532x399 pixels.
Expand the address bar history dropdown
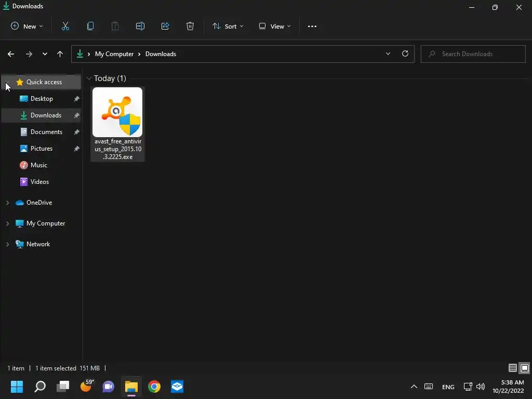pos(388,54)
